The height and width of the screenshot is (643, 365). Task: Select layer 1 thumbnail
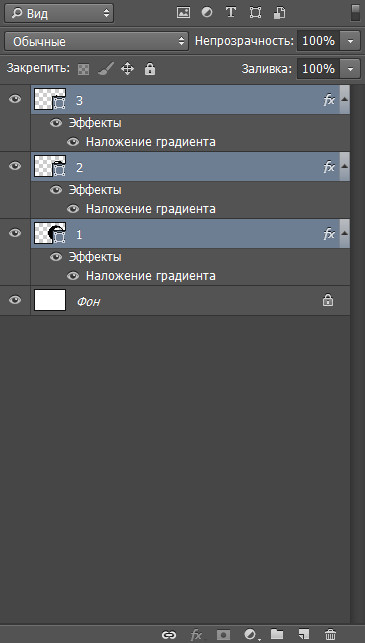tap(50, 233)
